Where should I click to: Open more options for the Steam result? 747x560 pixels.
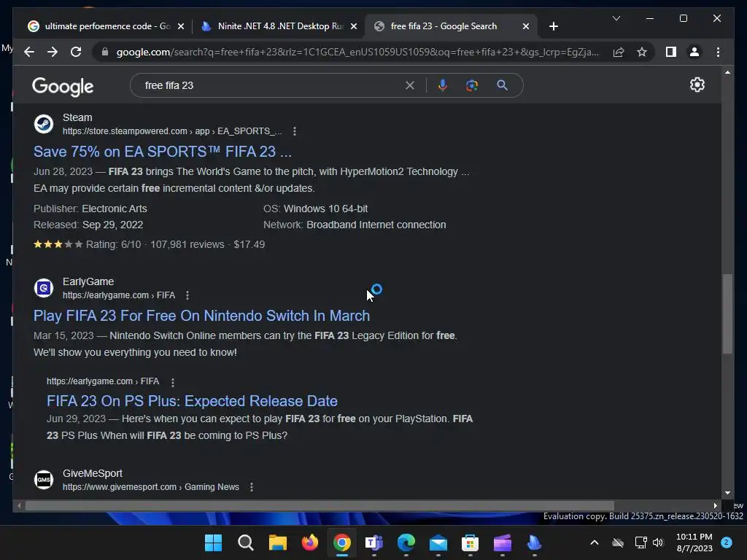click(x=295, y=131)
